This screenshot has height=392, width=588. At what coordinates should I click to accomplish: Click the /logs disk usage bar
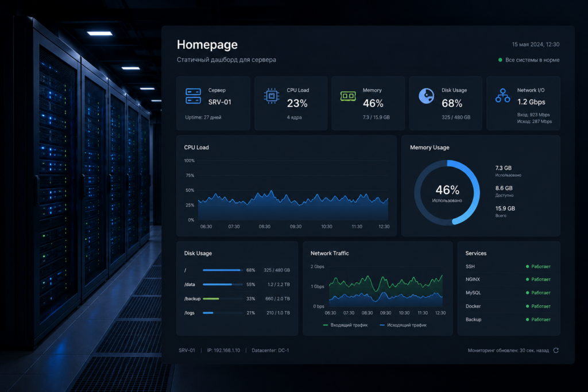pyautogui.click(x=223, y=313)
